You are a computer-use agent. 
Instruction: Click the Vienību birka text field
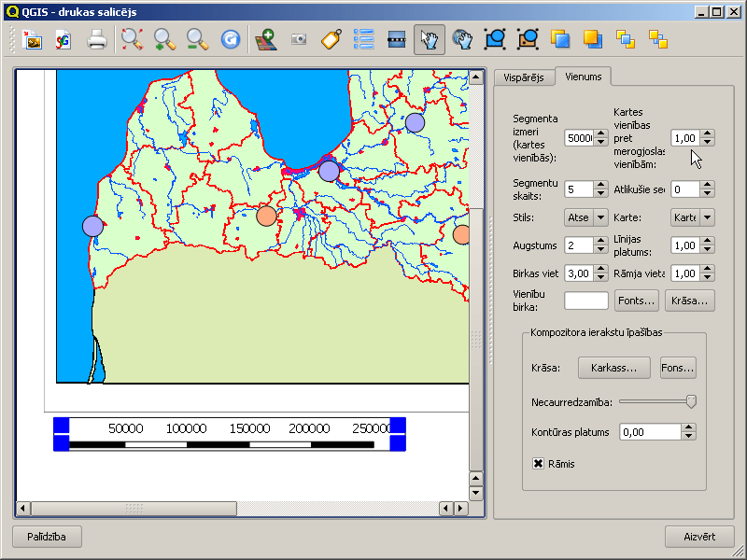pos(586,301)
